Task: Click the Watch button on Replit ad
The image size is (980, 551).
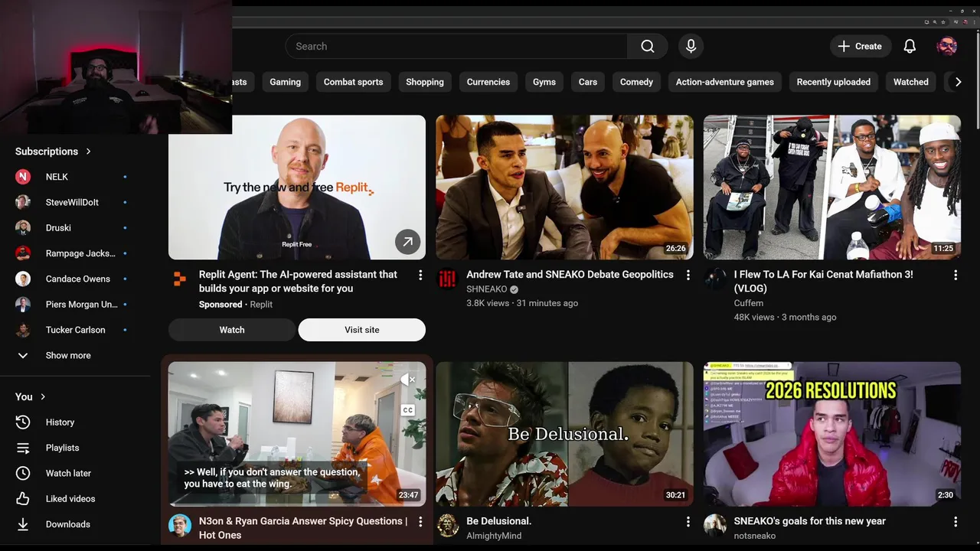Action: [x=232, y=330]
